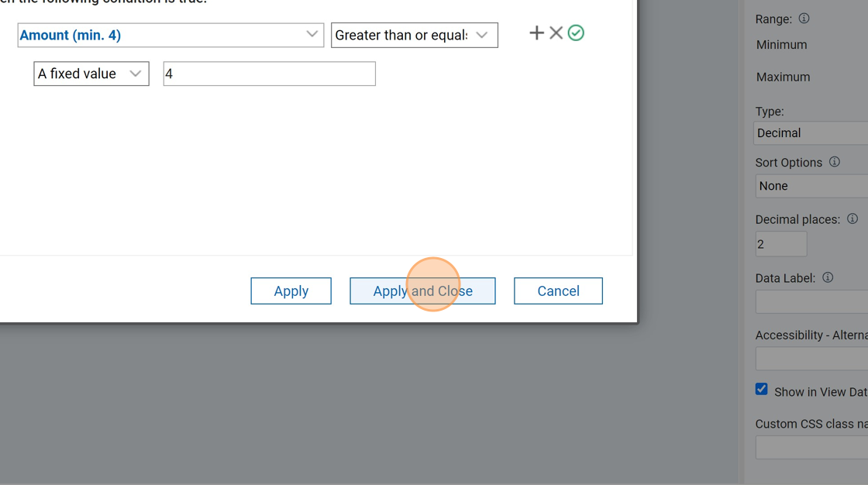Click the plus icon to add condition

click(536, 33)
